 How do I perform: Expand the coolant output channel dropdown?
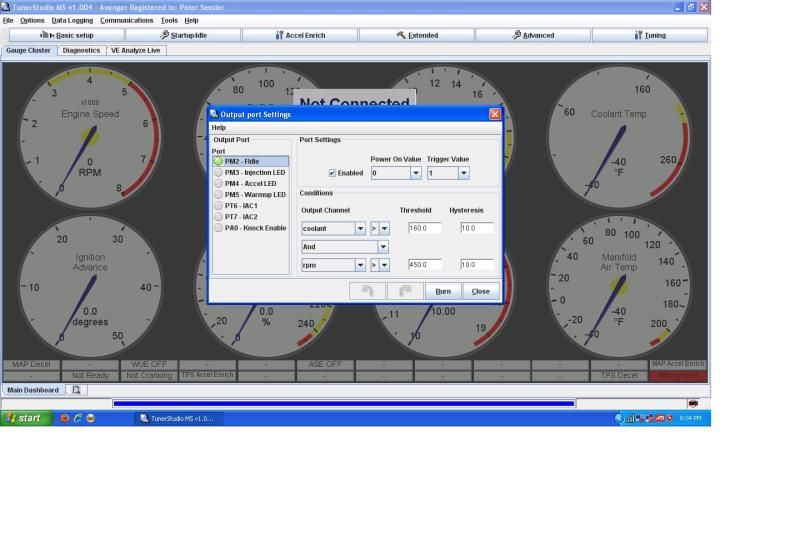[x=360, y=229]
